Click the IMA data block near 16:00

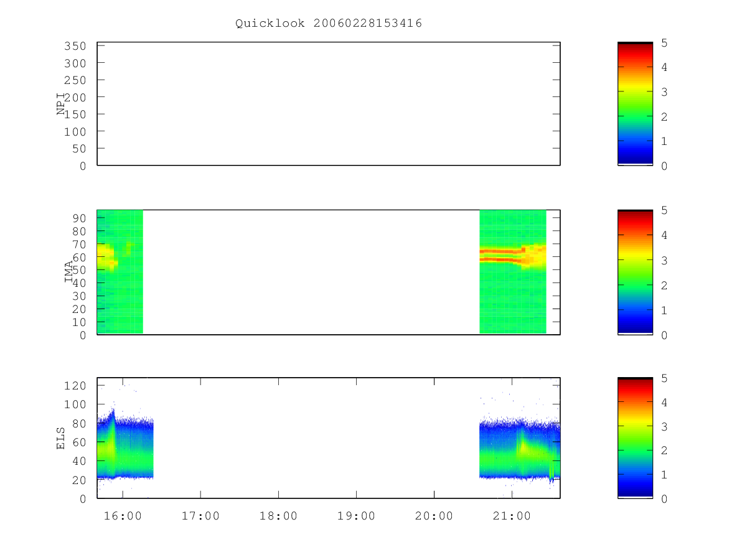click(120, 272)
